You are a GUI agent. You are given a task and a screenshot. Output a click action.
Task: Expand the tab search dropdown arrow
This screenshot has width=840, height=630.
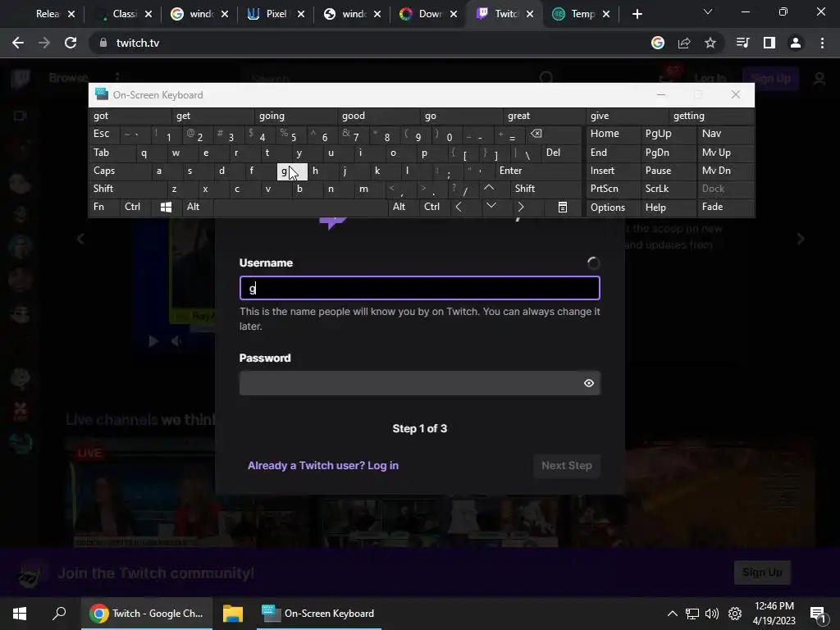tap(708, 11)
